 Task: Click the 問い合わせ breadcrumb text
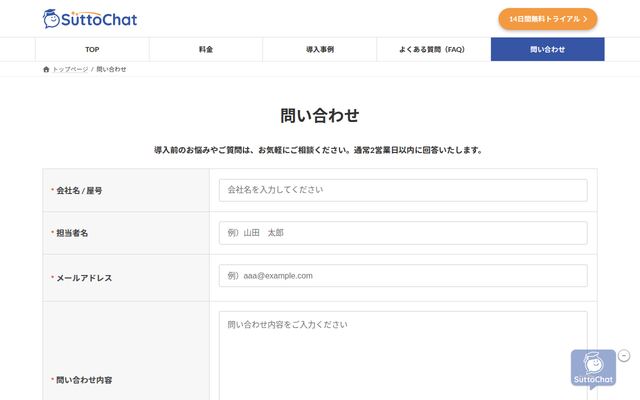(x=111, y=69)
